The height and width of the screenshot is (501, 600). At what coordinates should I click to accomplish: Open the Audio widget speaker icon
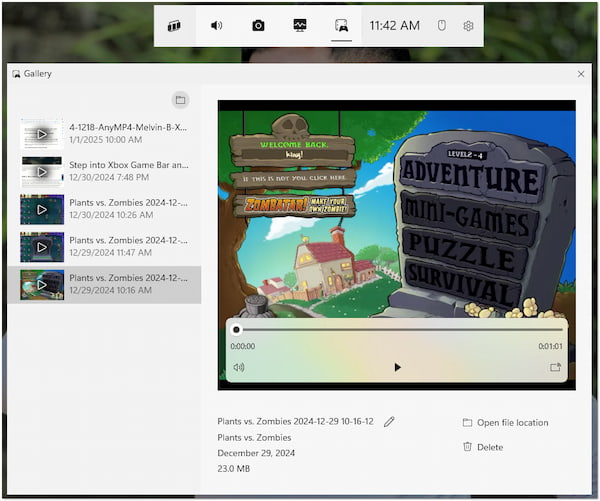pos(217,26)
